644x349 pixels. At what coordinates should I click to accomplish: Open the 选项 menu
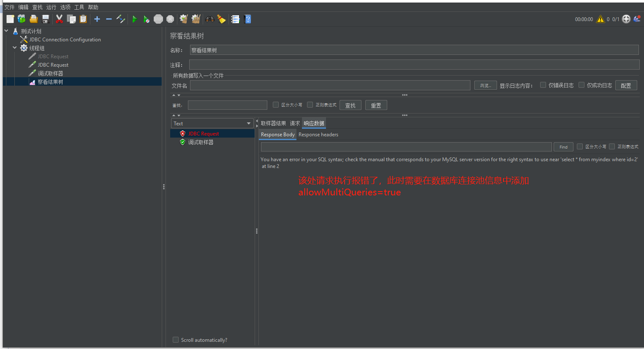tap(65, 7)
